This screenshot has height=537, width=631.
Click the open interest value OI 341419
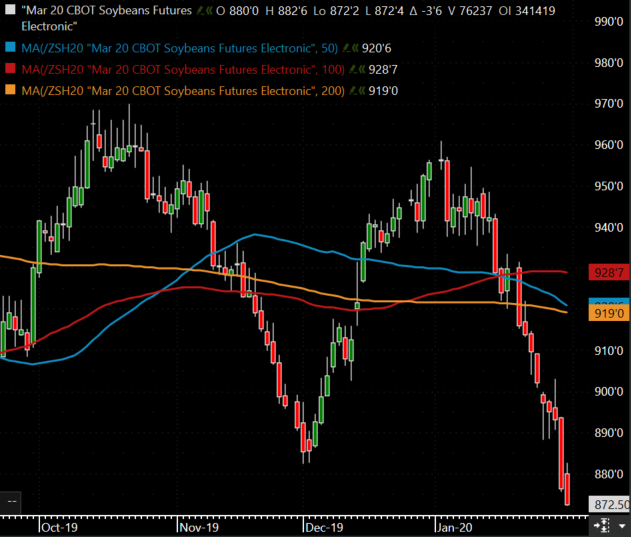tap(527, 11)
